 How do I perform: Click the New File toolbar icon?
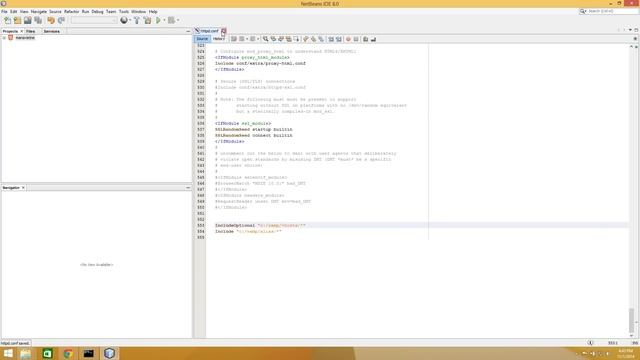[x=7, y=20]
